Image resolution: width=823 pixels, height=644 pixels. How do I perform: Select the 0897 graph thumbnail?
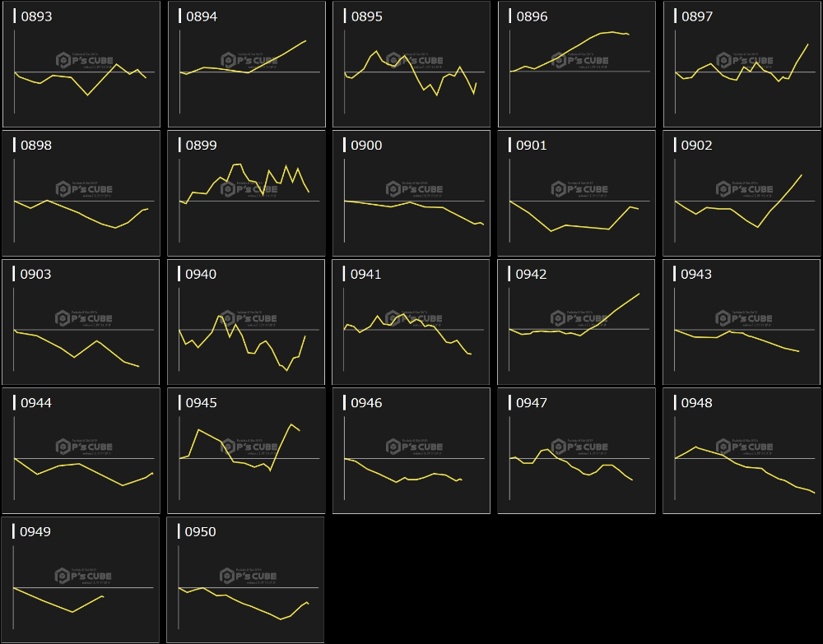click(742, 64)
